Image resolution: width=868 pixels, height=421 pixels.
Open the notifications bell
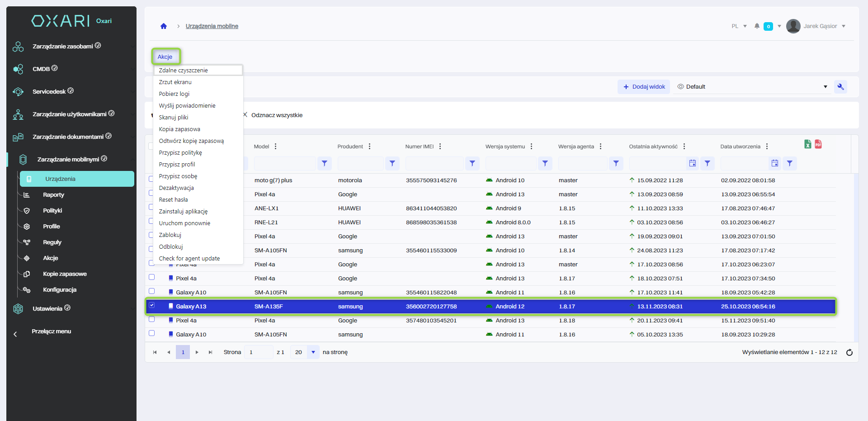[757, 26]
